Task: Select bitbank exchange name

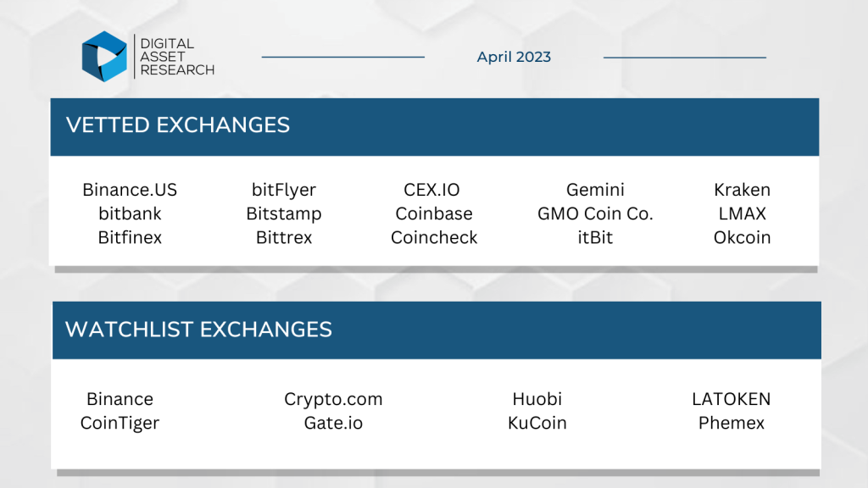Action: click(130, 213)
